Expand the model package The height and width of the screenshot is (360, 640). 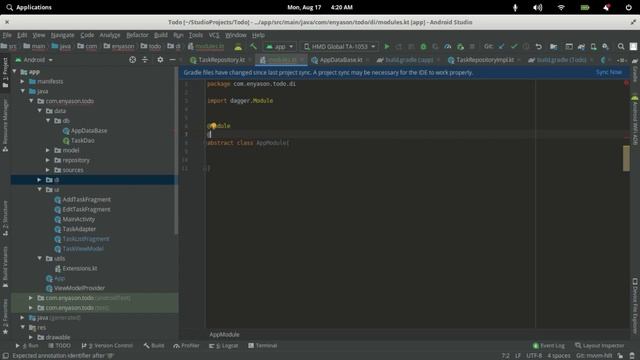(x=48, y=150)
